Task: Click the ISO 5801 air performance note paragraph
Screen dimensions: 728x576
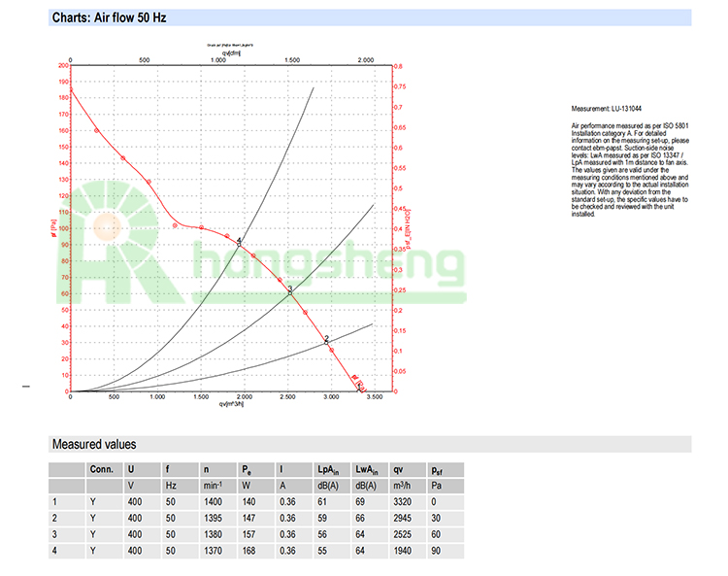Action: point(630,170)
